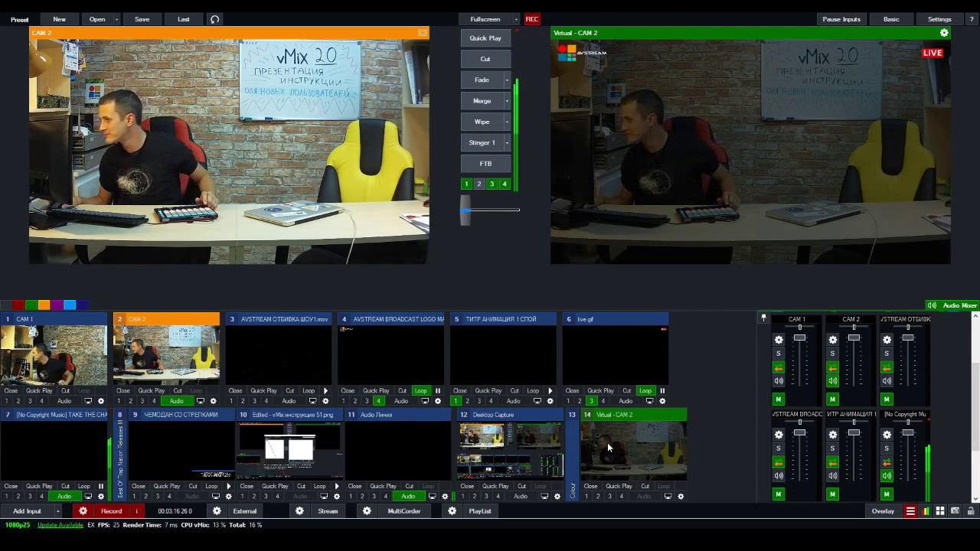The width and height of the screenshot is (980, 551).
Task: Open CAM 1 mixer channel settings gear
Action: pos(779,340)
